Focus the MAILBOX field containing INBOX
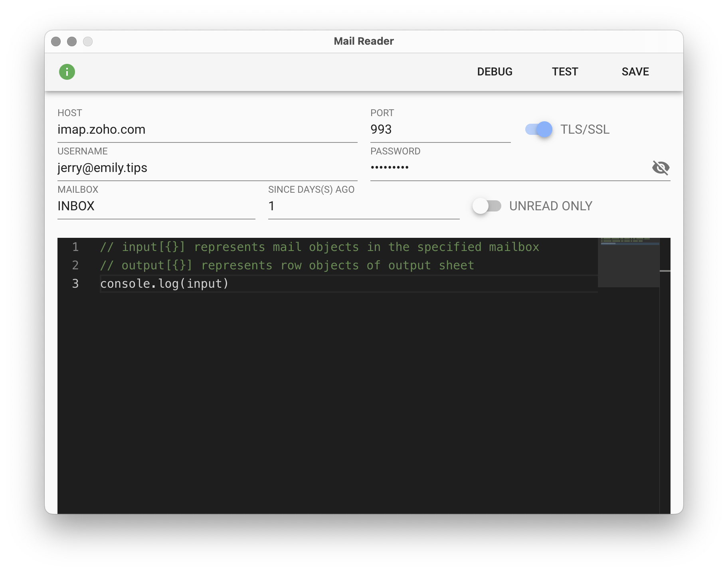Screen dimensions: 728x573 [156, 206]
